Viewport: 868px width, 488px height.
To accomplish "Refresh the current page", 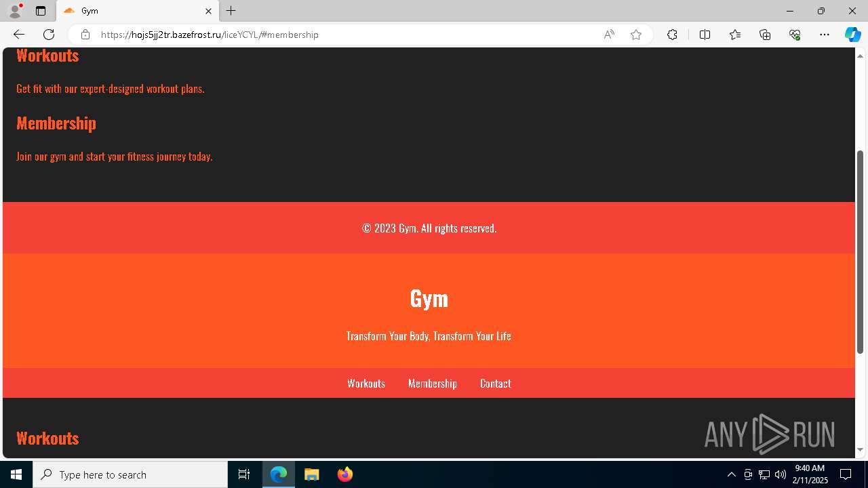I will tap(49, 35).
